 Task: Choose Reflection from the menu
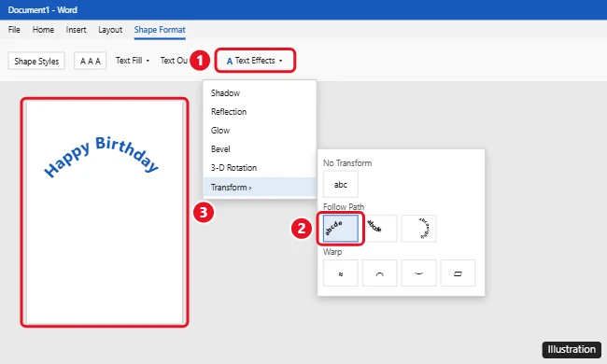(260, 112)
